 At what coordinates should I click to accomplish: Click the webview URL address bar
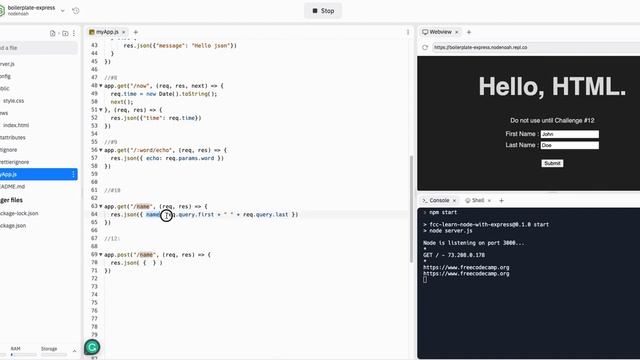point(536,47)
